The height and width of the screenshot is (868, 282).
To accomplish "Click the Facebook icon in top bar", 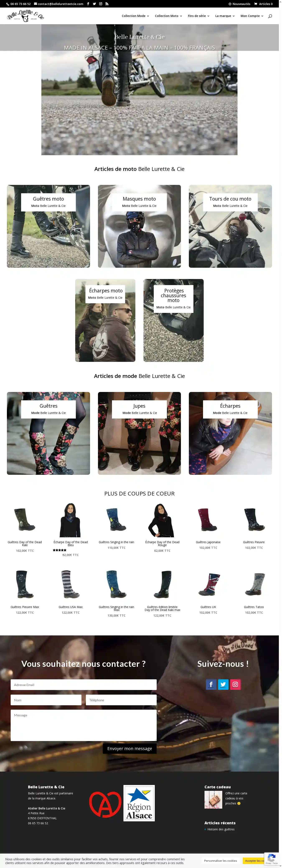I will point(88,4).
